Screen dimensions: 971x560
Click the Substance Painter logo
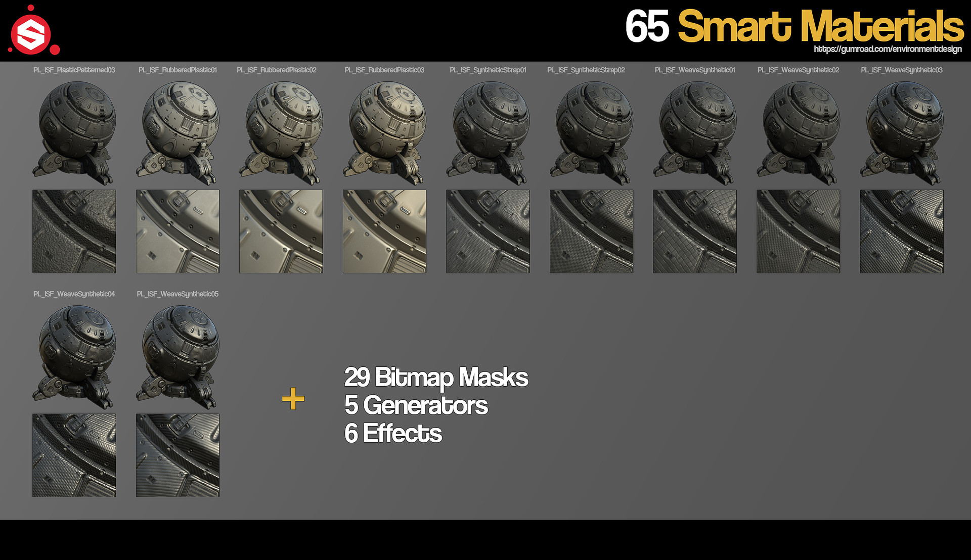(33, 30)
